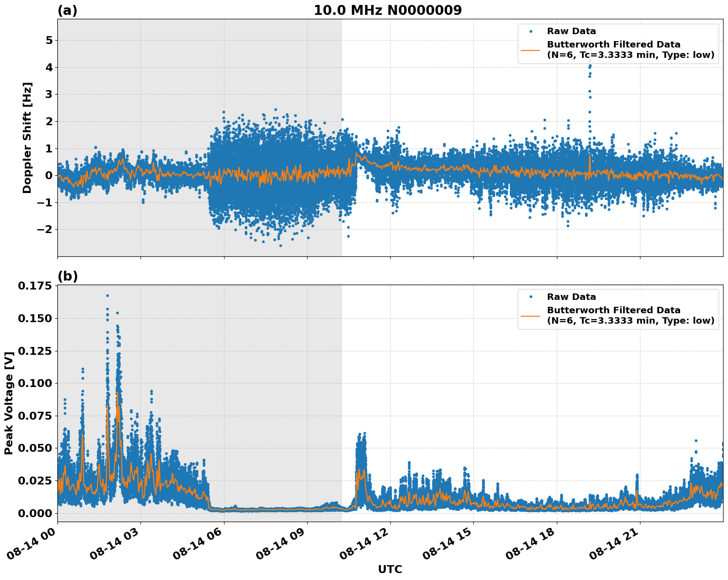Click the "Doppler Shift [Hz]" axis label
Image resolution: width=728 pixels, height=580 pixels.
click(27, 138)
